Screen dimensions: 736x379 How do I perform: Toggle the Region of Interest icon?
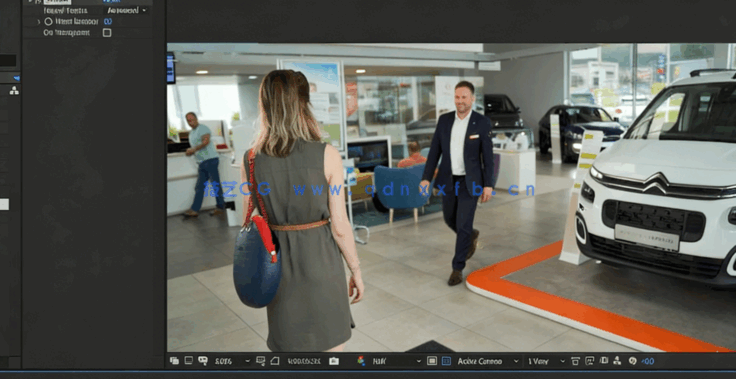[x=432, y=361]
